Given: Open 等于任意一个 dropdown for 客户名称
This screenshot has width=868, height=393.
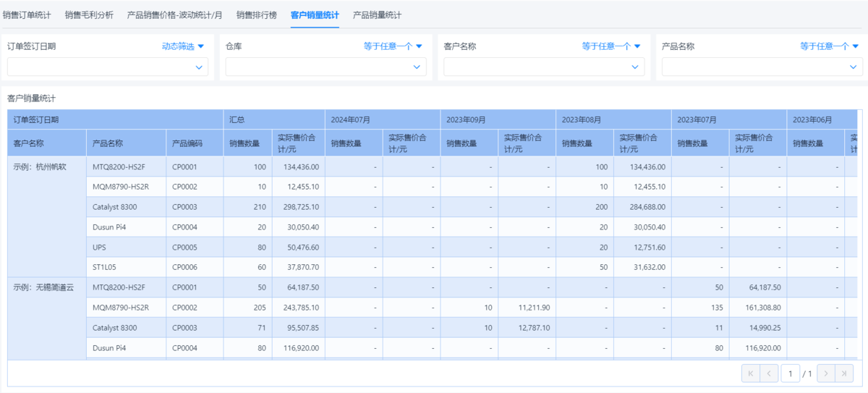Looking at the screenshot, I should click(x=611, y=46).
